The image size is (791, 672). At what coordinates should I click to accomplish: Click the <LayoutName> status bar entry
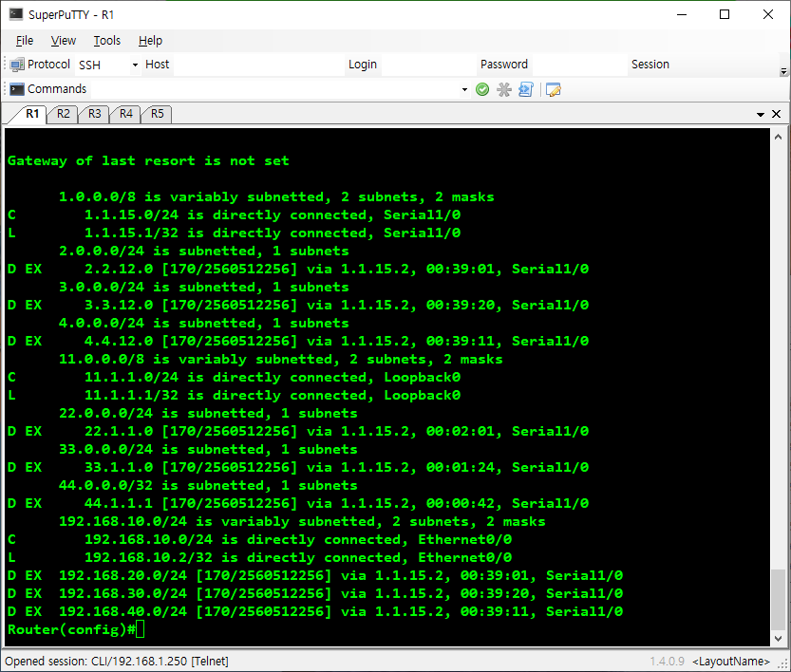731,661
